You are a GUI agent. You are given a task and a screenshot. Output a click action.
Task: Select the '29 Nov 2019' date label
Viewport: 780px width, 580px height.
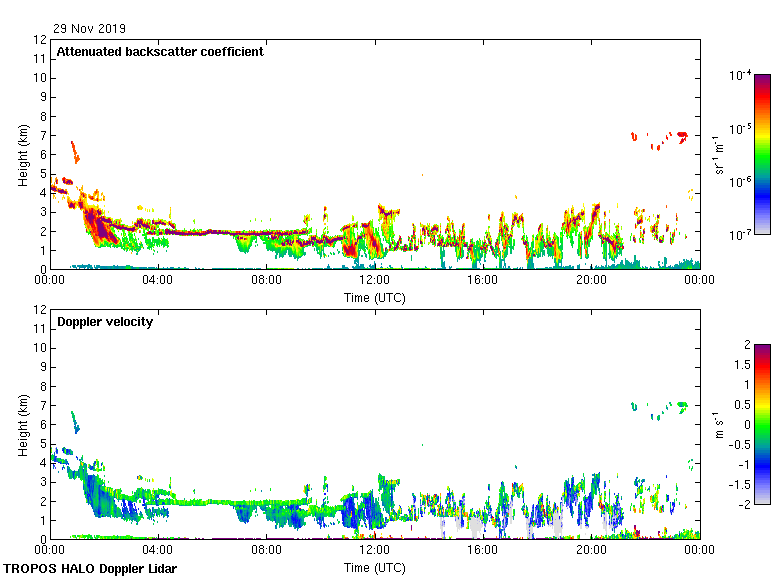tap(90, 29)
